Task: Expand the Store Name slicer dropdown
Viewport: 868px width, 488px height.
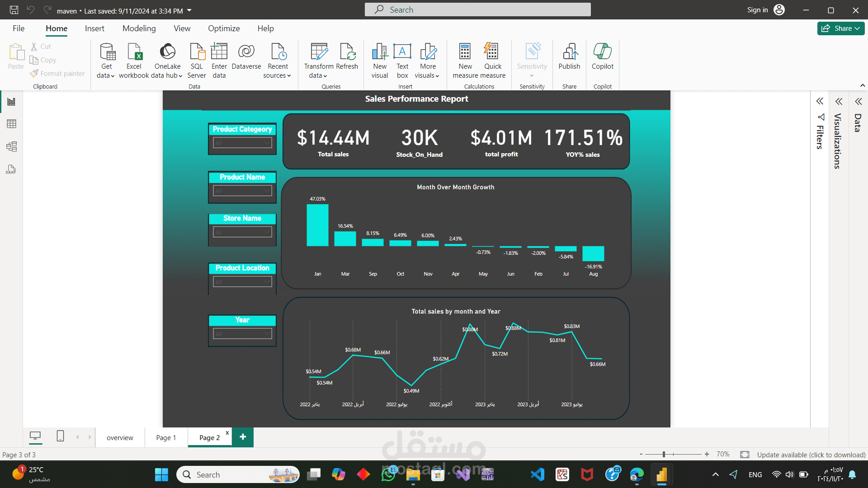Action: pos(267,232)
